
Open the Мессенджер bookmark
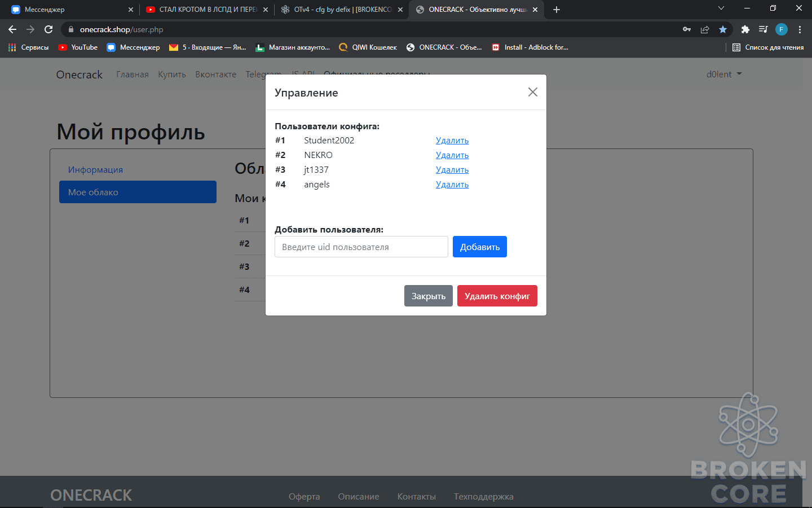(x=134, y=47)
